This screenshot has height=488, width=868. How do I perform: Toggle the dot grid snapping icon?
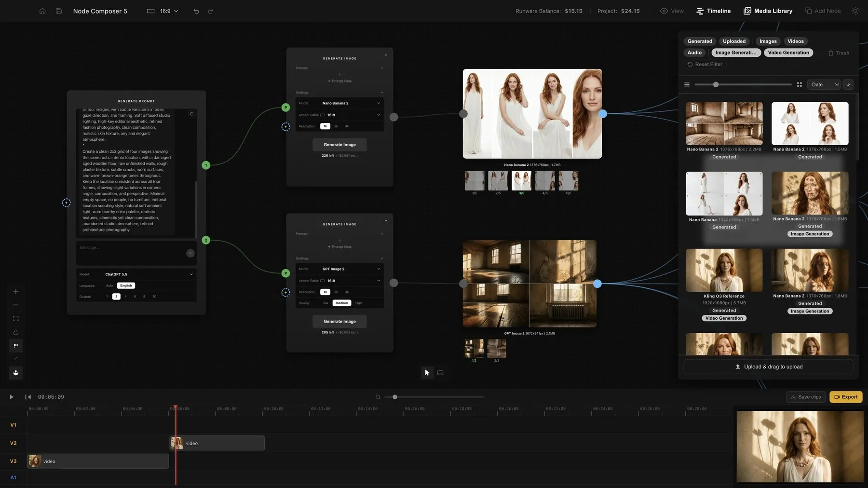[16, 345]
